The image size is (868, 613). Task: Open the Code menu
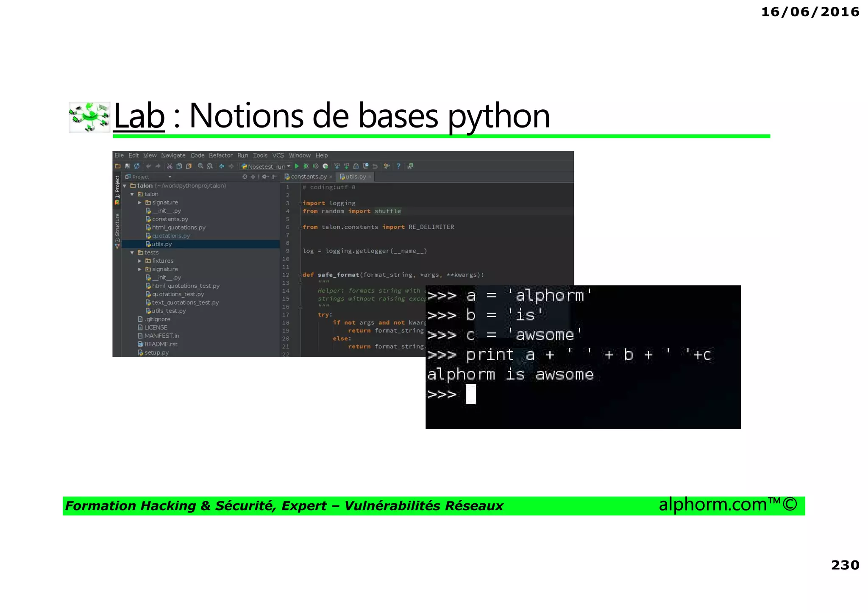point(198,155)
